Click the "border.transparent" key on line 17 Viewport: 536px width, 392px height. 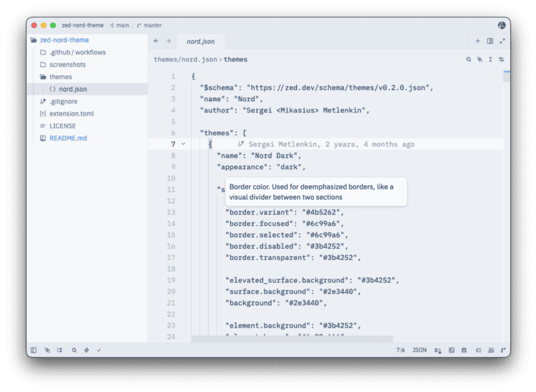click(x=267, y=258)
